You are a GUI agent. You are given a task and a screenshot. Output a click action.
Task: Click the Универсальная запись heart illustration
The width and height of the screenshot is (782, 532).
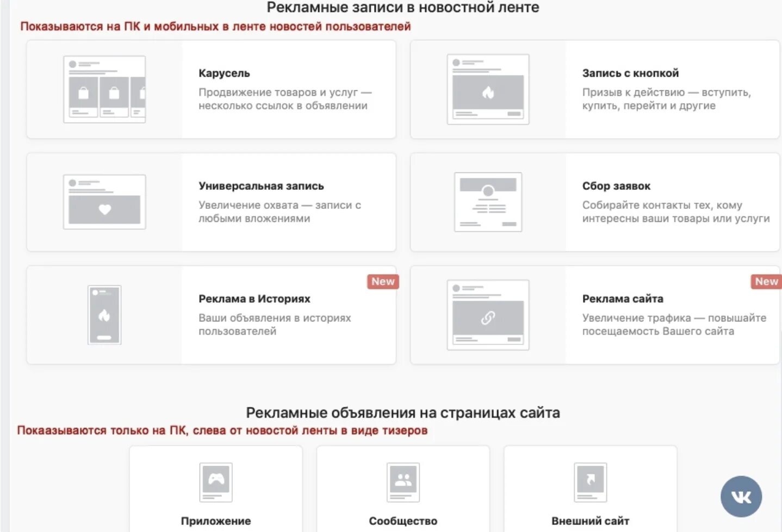tap(104, 202)
